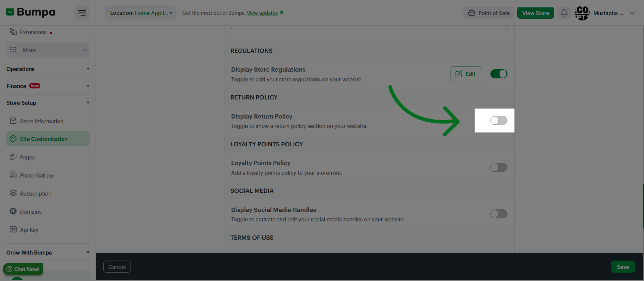Open notifications bell icon
The height and width of the screenshot is (281, 644).
(x=564, y=13)
